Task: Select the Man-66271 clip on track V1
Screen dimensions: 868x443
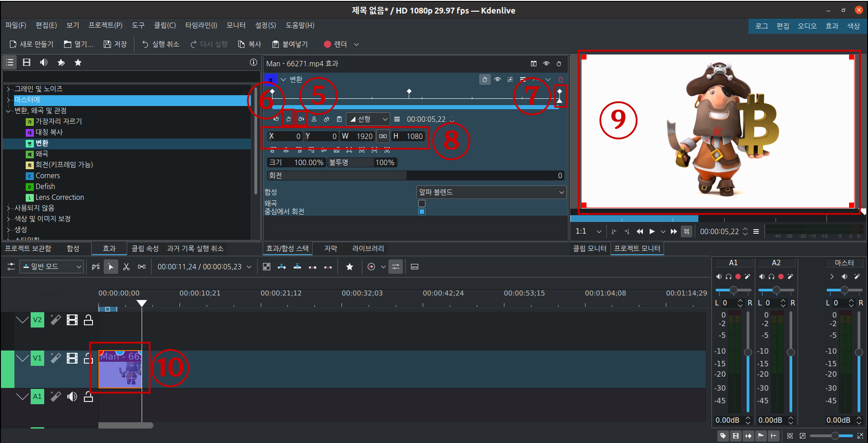Action: pos(120,369)
